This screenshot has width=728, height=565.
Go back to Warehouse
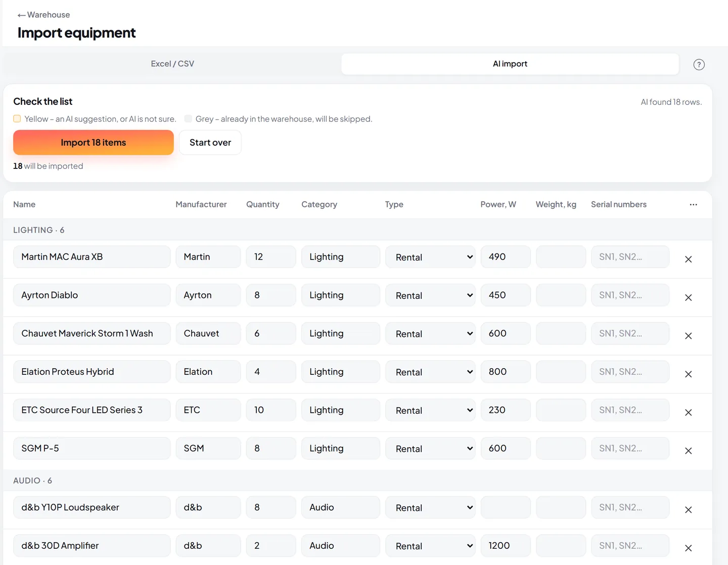tap(44, 15)
